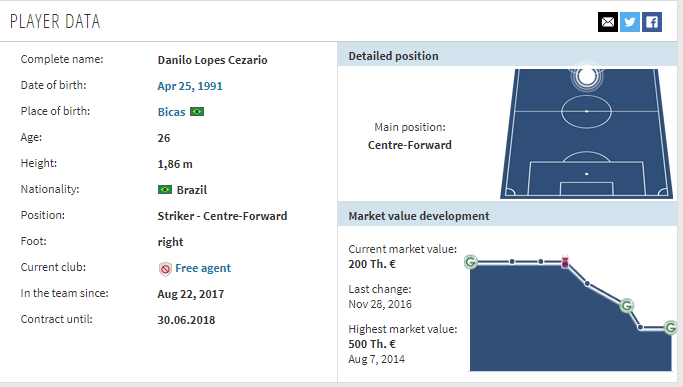Viewport: 683px width, 387px height.
Task: Open the Free agent club link
Action: [x=203, y=268]
